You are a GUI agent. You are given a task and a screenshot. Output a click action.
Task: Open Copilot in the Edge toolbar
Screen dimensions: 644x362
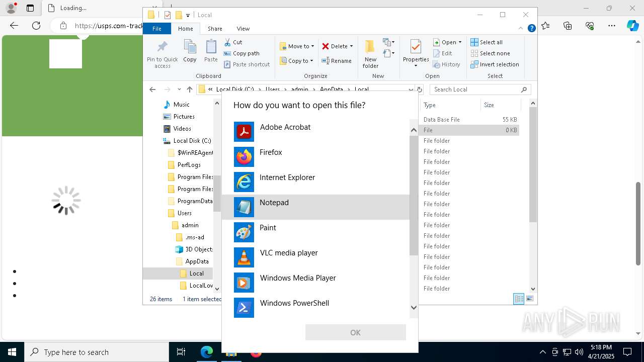tap(632, 26)
